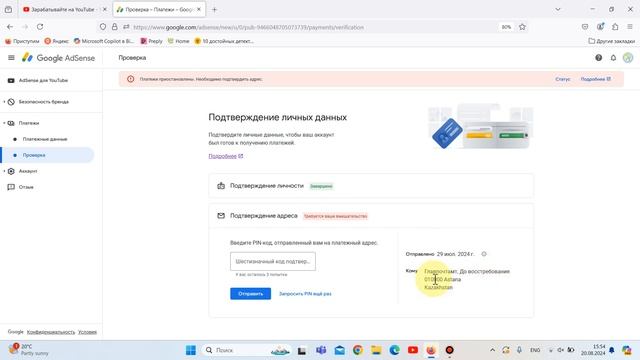640x360 pixels.
Task: Open AdSense для YouTube in sidebar
Action: click(43, 80)
